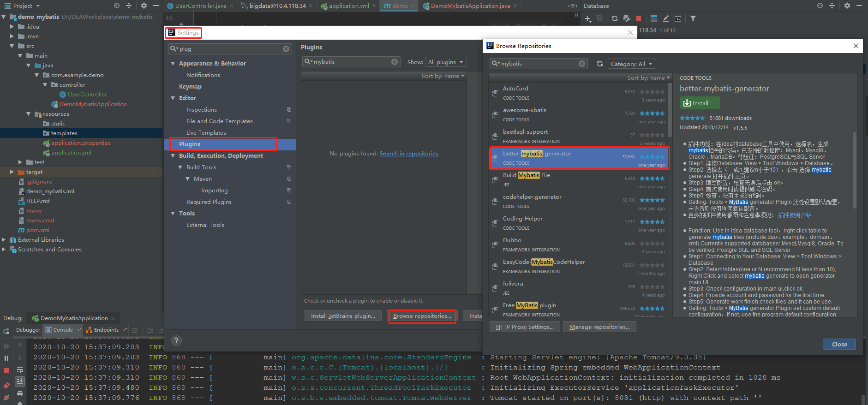The image size is (868, 405).
Task: Open the Project view dropdown
Action: point(22,6)
